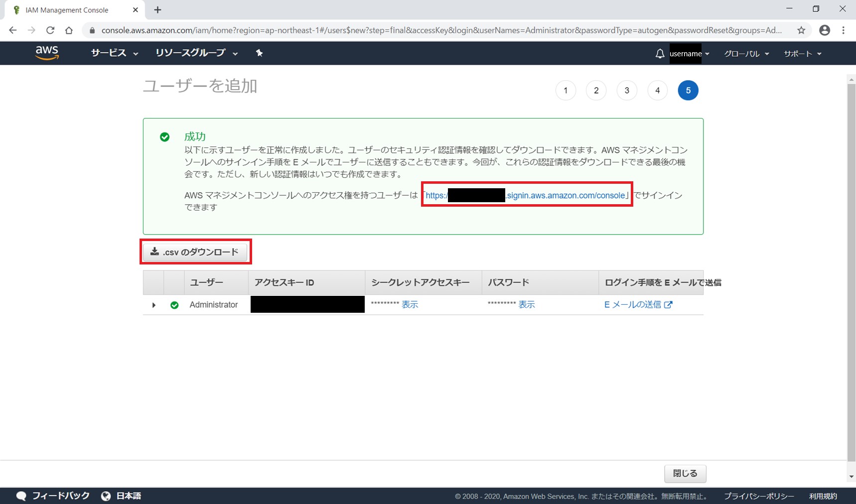Go to wizard step 1
Screen dimensions: 856x504
click(x=566, y=90)
